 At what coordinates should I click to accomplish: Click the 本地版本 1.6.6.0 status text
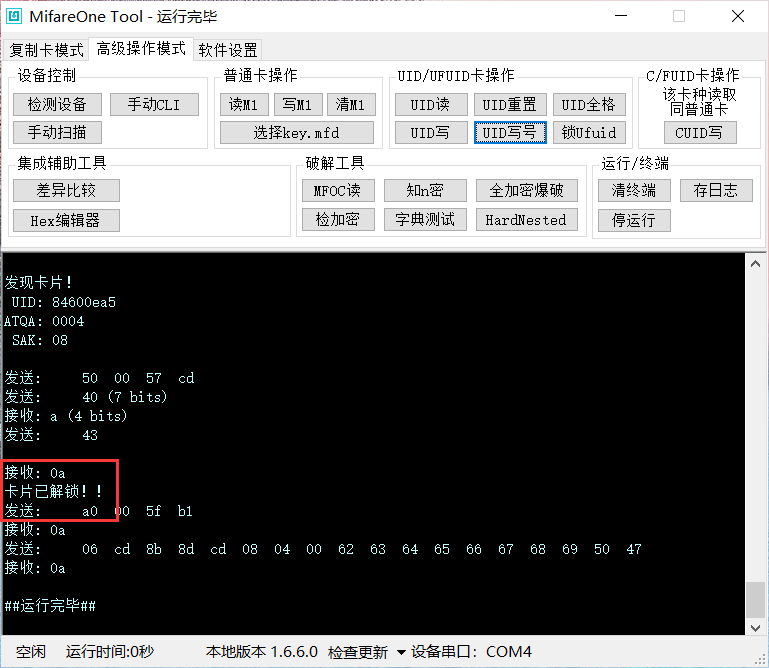(261, 652)
